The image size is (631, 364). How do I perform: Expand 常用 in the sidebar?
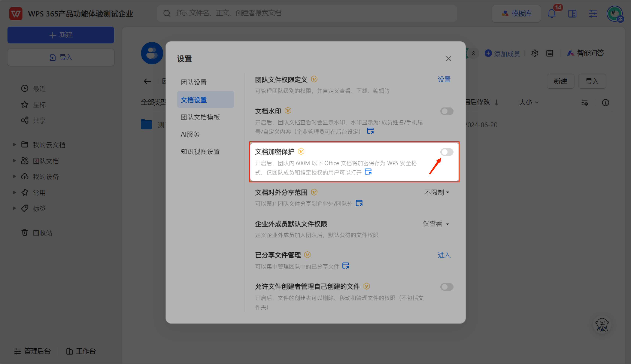pyautogui.click(x=14, y=192)
